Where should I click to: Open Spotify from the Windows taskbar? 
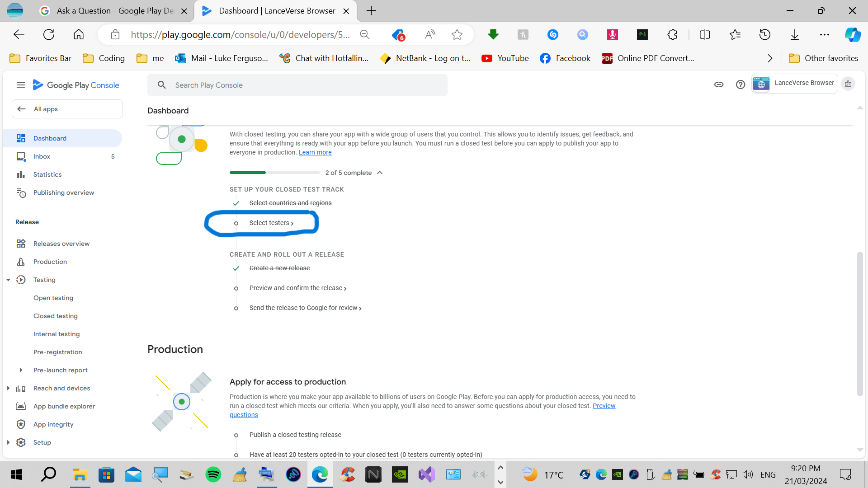(213, 474)
